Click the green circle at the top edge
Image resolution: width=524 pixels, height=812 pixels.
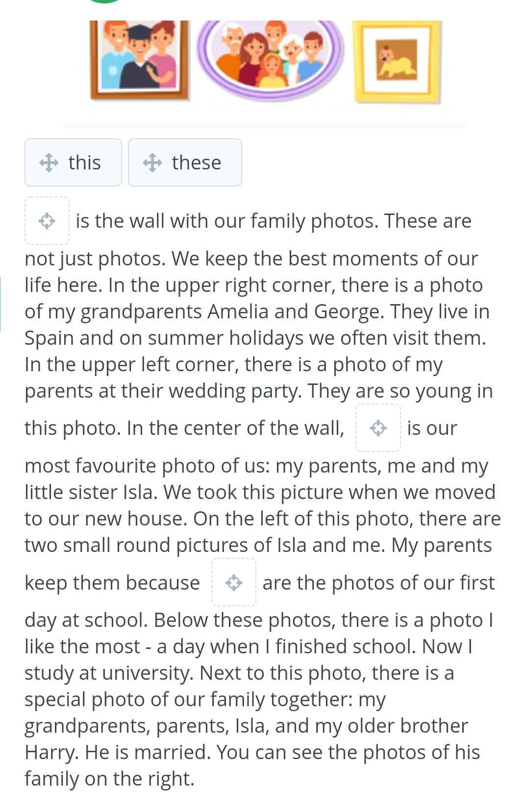coord(104,1)
